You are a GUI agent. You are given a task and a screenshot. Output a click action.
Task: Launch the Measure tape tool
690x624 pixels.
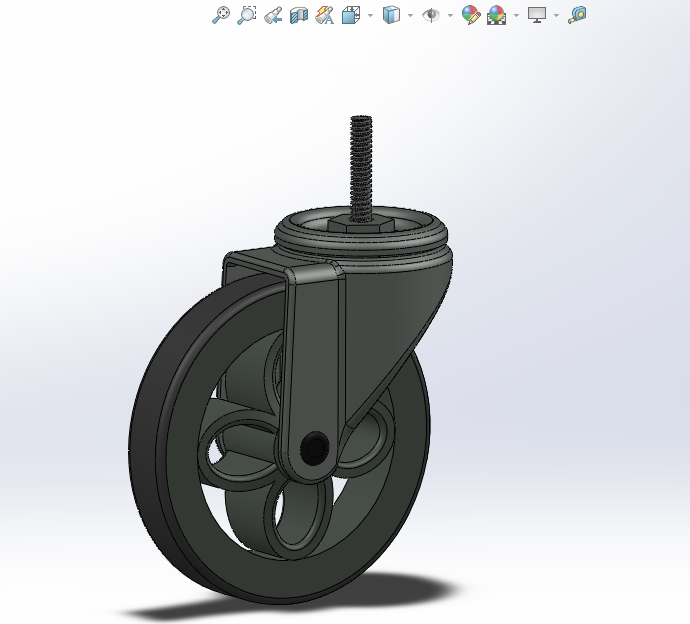[x=577, y=15]
